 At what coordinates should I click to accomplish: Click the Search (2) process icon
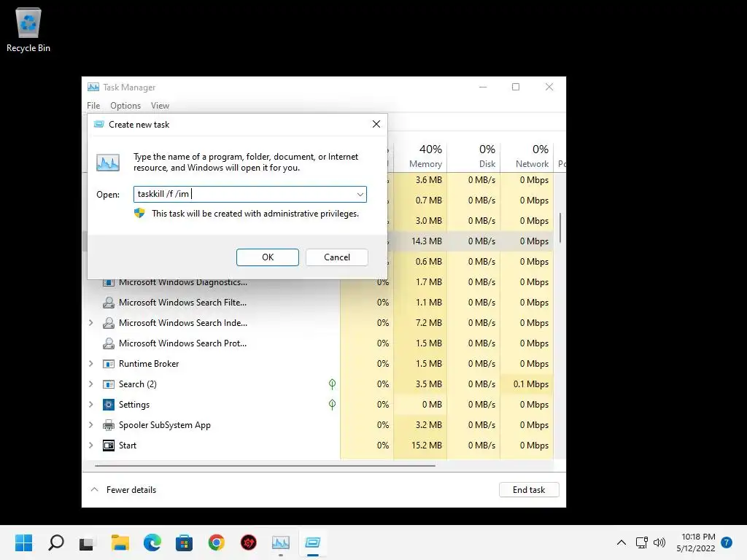tap(109, 384)
